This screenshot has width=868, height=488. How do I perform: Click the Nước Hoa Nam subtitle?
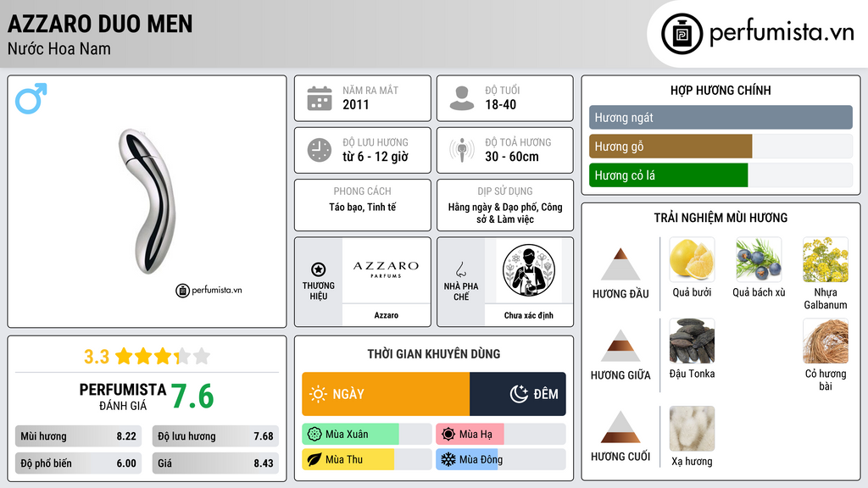(x=59, y=48)
